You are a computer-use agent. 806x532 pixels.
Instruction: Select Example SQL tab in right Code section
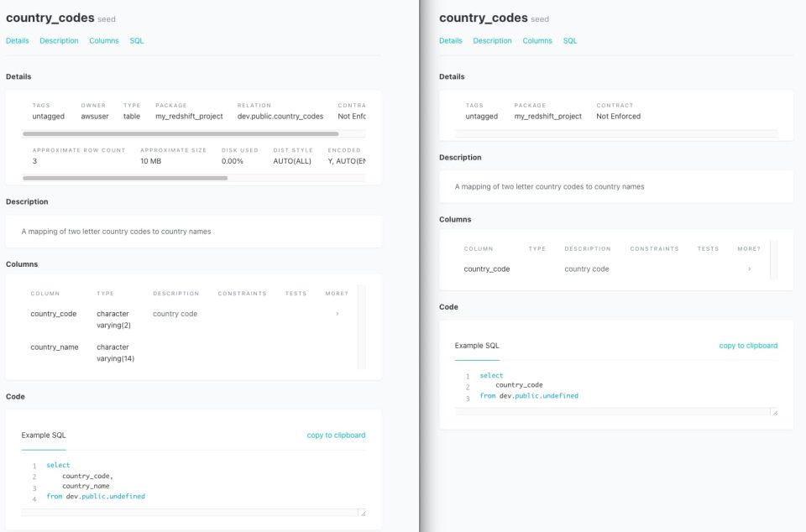tap(477, 346)
